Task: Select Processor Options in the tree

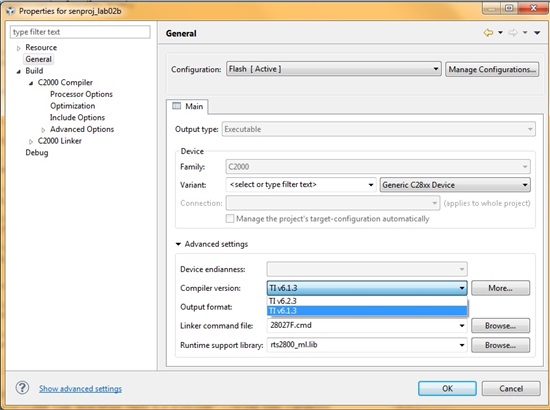Action: tap(81, 94)
